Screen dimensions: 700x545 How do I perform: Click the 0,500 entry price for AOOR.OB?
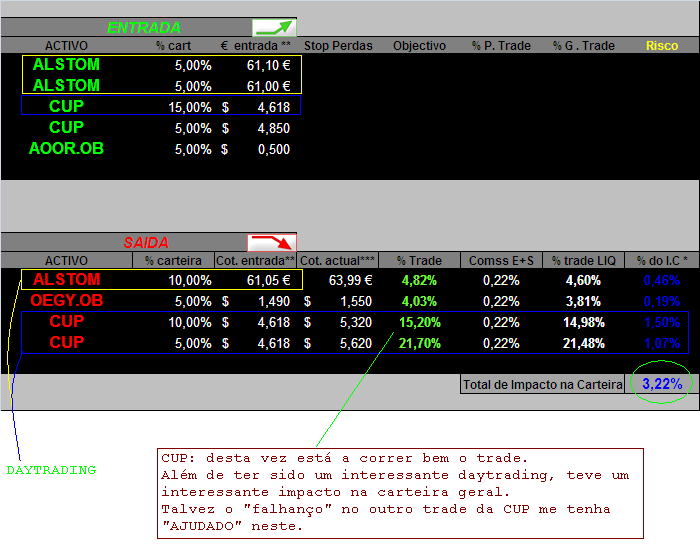tap(274, 149)
